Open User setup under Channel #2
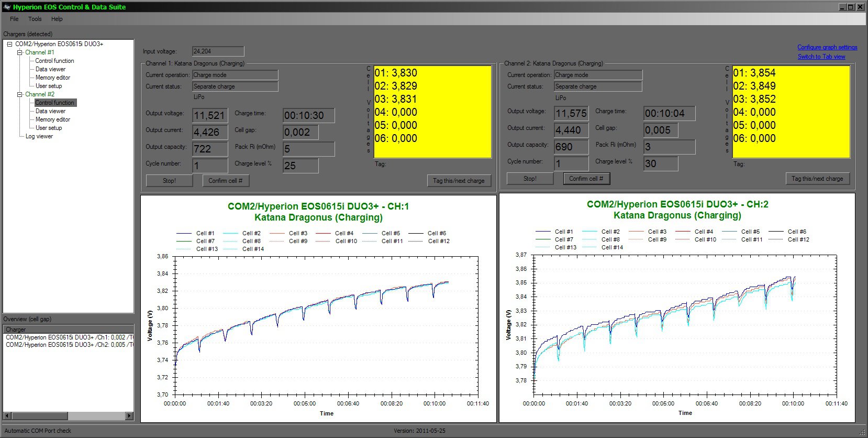The width and height of the screenshot is (868, 438). 49,128
